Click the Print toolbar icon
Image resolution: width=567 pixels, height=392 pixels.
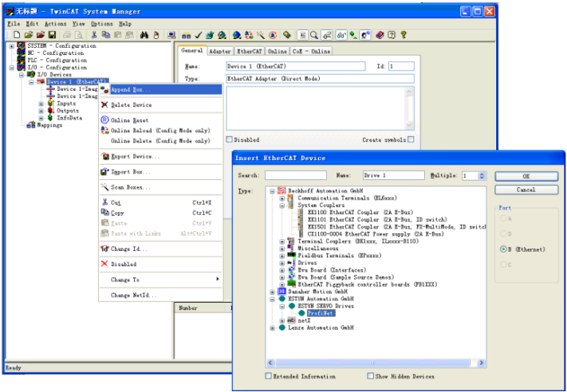[67, 35]
